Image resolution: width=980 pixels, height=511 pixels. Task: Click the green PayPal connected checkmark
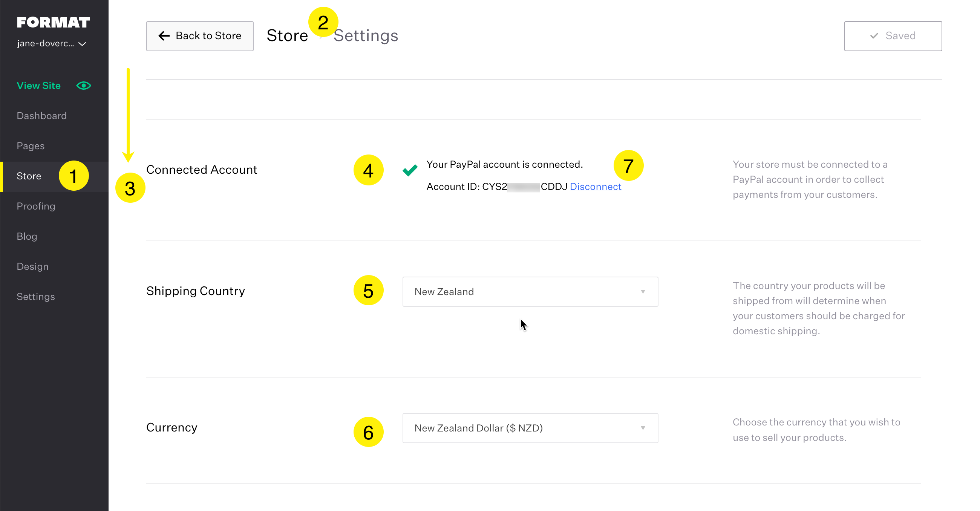pos(410,170)
